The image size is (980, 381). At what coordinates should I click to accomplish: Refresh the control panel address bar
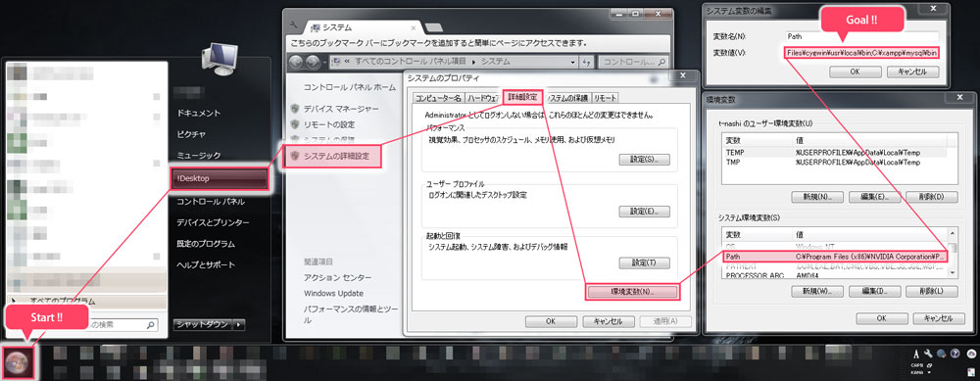pos(586,62)
